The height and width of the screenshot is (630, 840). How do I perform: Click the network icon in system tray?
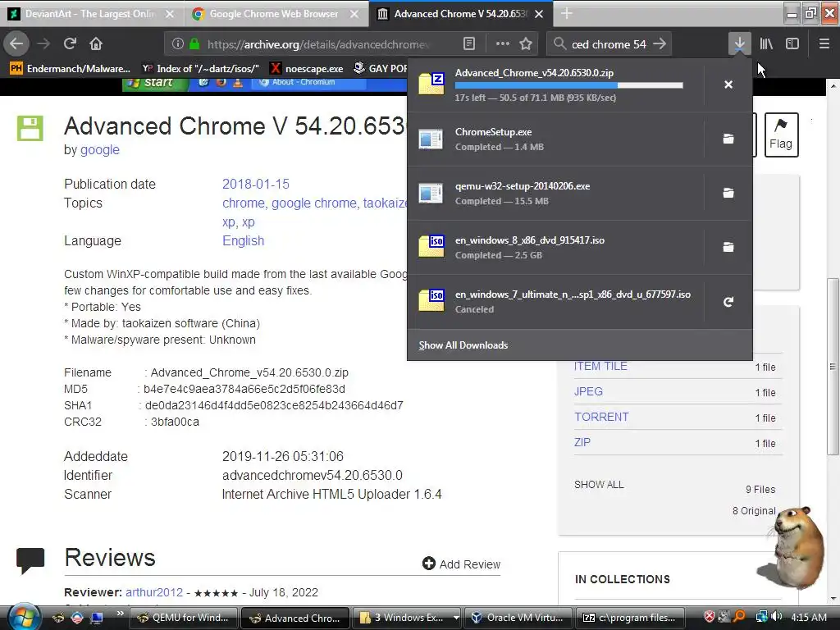(x=761, y=617)
